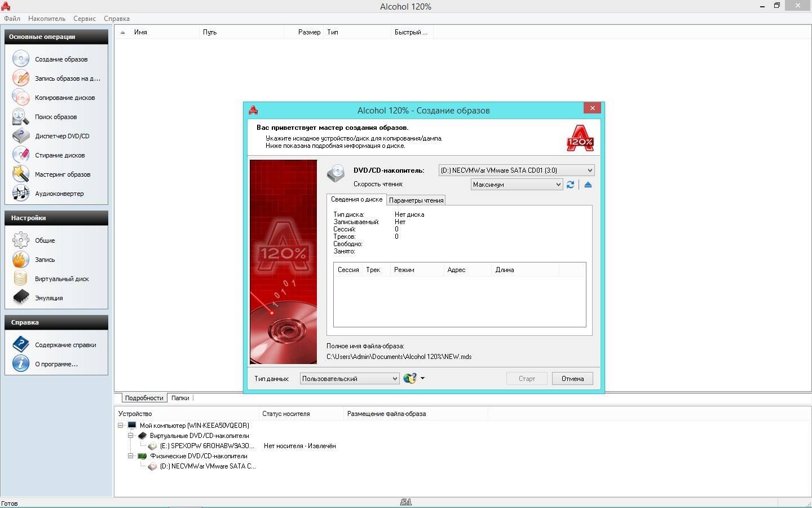Restore the main Alcohol 120% window size

[x=776, y=5]
